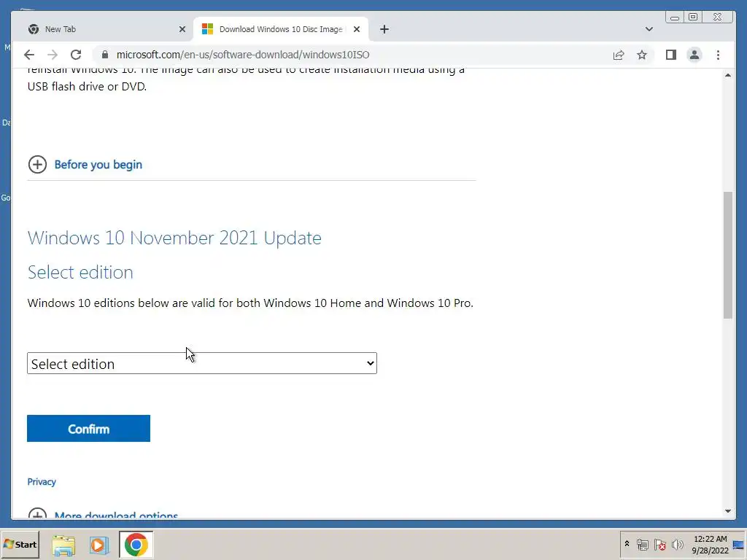Click the browser forward arrow
The height and width of the screenshot is (560, 747).
(x=53, y=55)
